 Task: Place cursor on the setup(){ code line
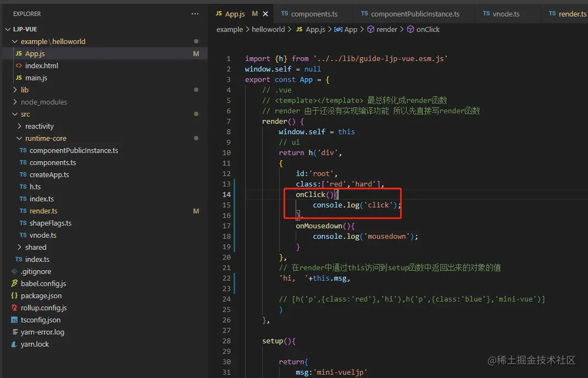pos(279,341)
